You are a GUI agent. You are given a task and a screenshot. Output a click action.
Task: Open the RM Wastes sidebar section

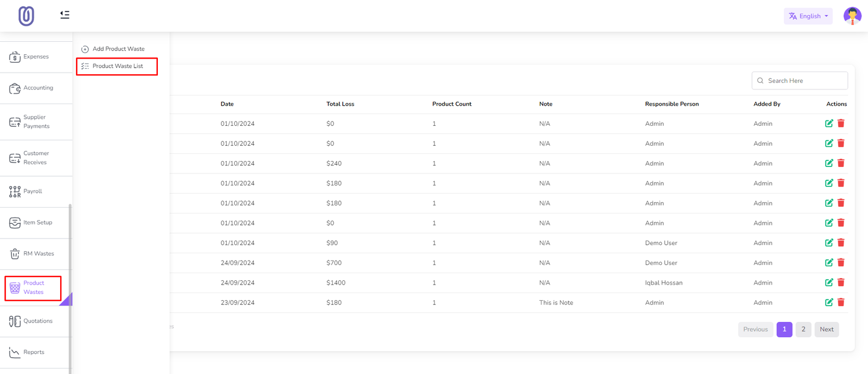click(38, 254)
